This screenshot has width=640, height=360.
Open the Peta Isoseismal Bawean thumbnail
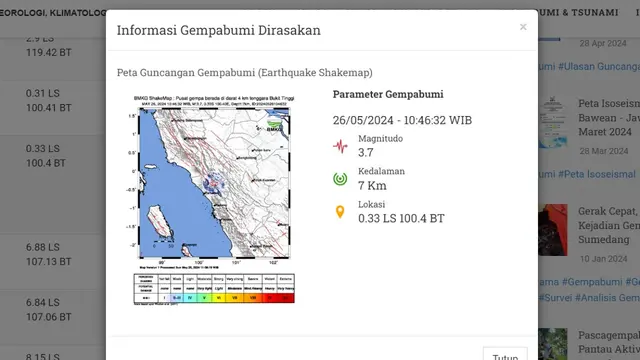553,122
